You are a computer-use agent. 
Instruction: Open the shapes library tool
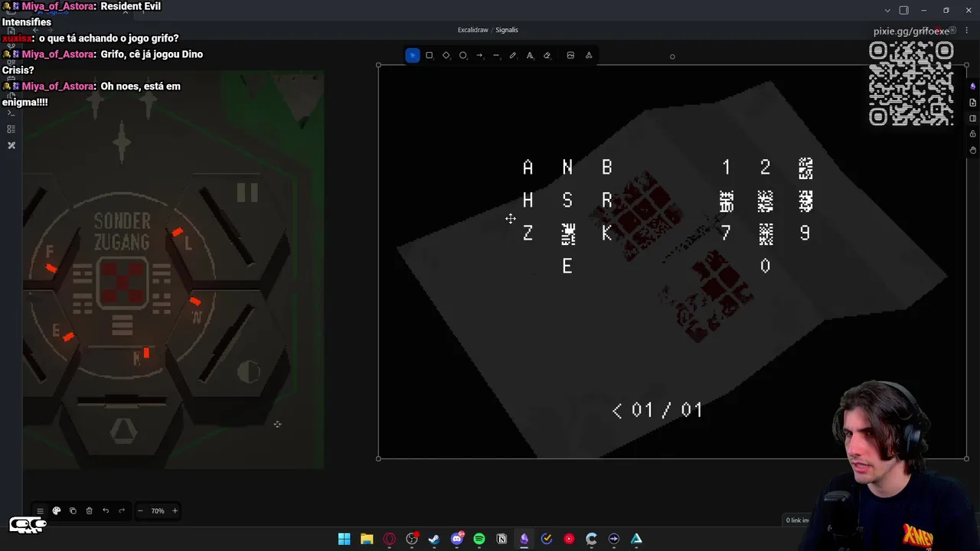click(589, 55)
